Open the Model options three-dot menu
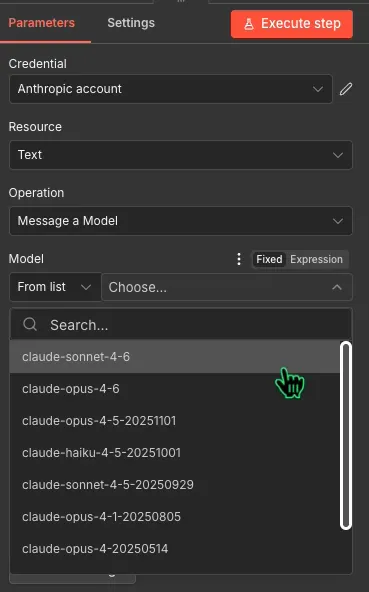The image size is (369, 592). pos(239,259)
